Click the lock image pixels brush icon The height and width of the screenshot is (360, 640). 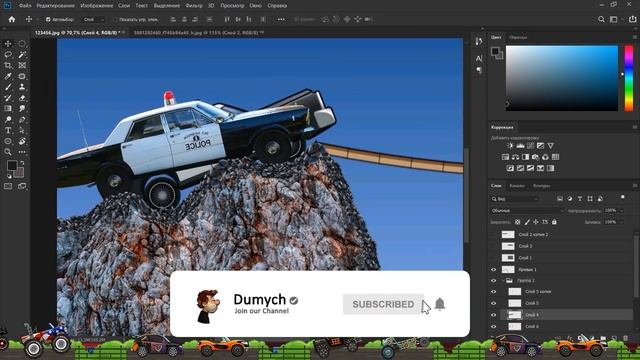[x=527, y=222]
